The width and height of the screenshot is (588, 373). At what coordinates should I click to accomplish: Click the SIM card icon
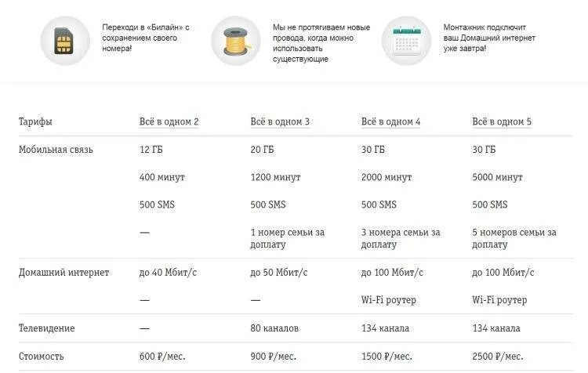(x=65, y=41)
